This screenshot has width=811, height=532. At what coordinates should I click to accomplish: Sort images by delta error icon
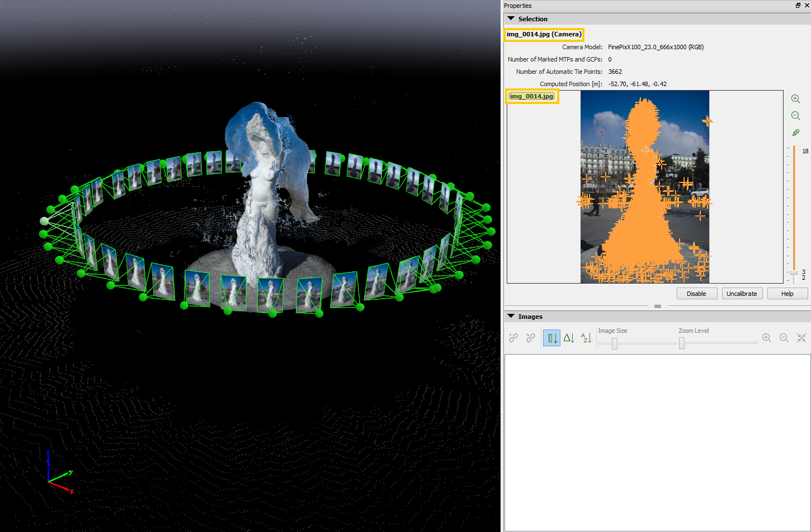569,338
